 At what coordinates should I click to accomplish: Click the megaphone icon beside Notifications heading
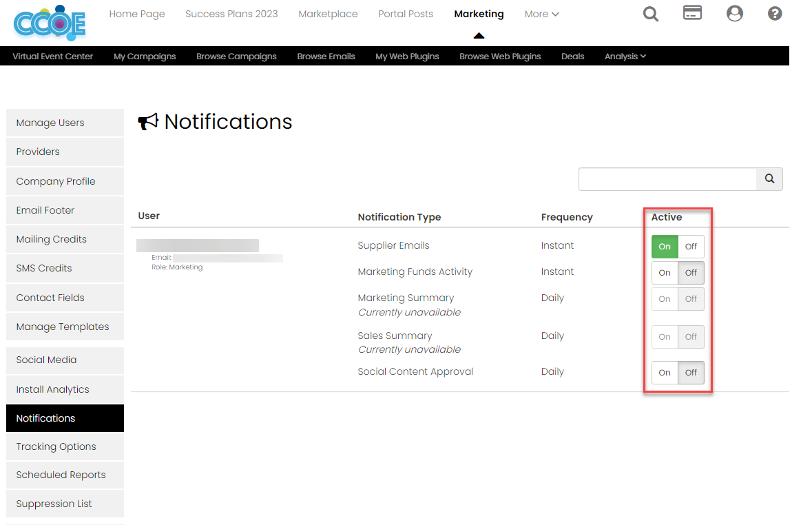pos(147,121)
